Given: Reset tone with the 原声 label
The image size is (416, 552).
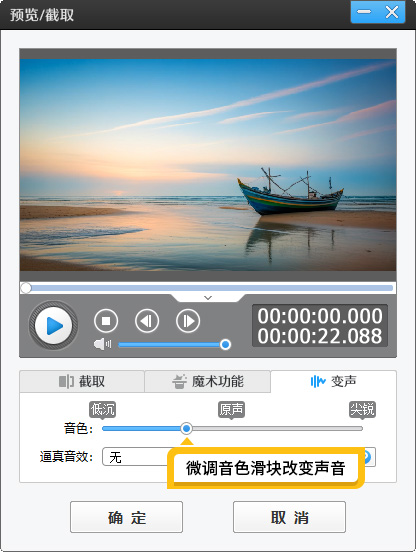Looking at the screenshot, I should click(231, 409).
